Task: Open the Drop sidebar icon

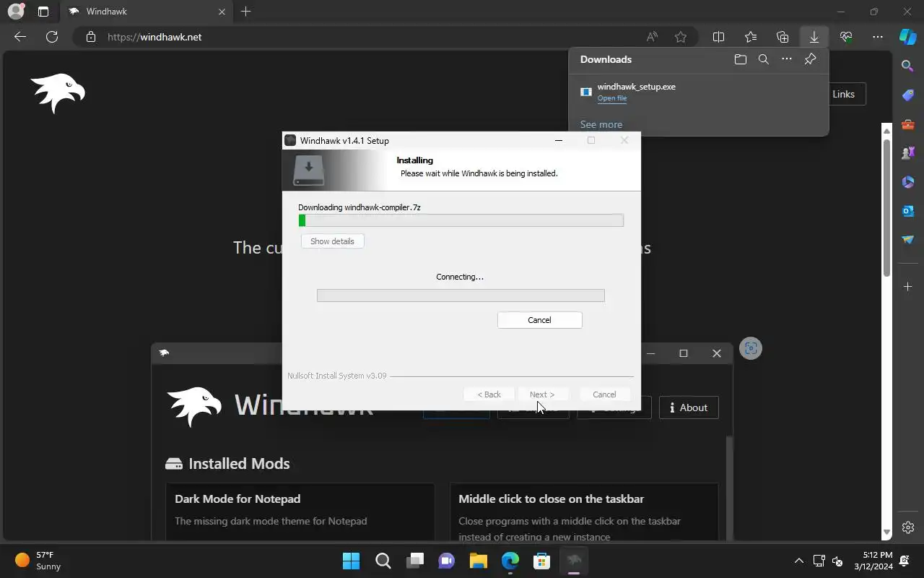Action: (908, 239)
